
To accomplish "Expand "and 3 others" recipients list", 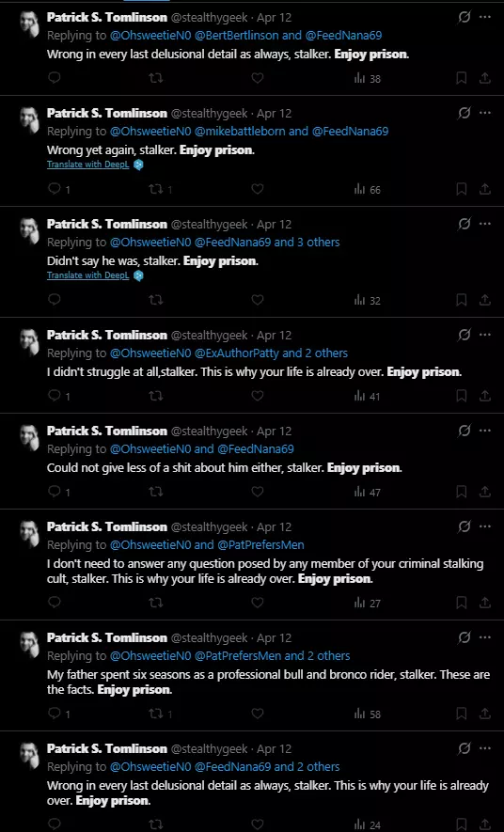I will [x=307, y=242].
